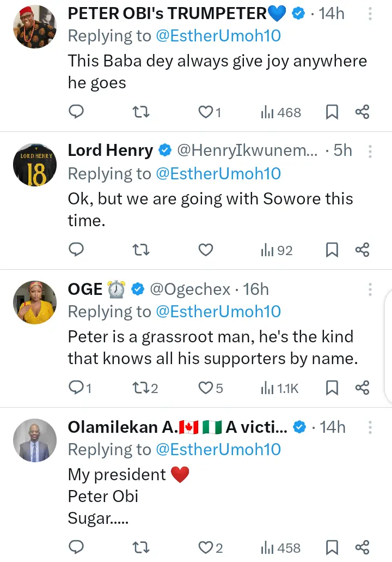View analytics of OGE's tweet (1.1K views)
This screenshot has height=562, width=392.
click(x=279, y=388)
